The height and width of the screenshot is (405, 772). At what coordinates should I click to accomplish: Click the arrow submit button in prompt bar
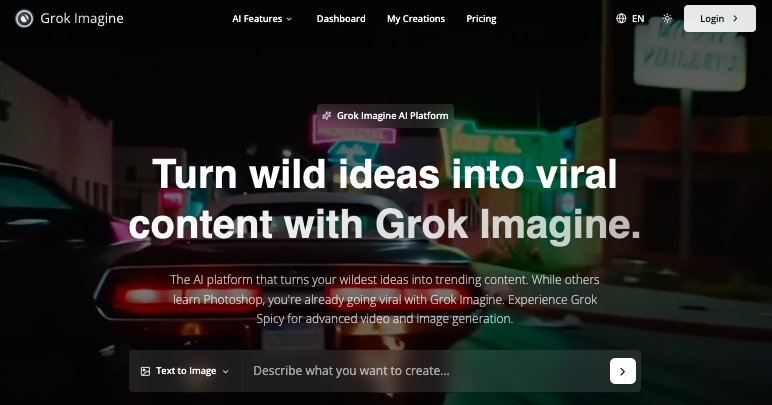[623, 371]
